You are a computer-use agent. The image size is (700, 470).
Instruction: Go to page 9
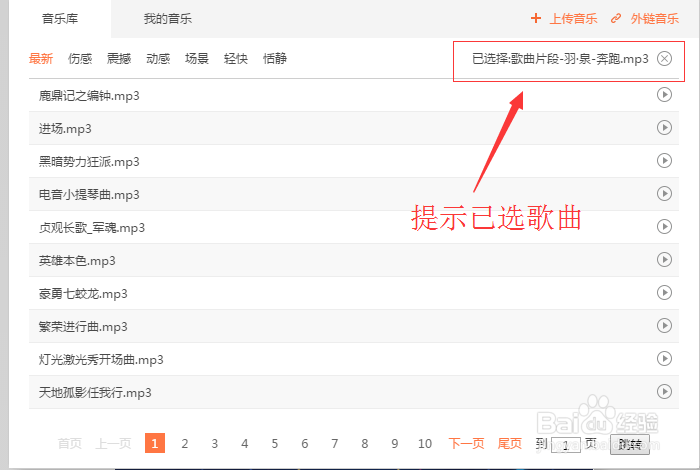coord(395,443)
